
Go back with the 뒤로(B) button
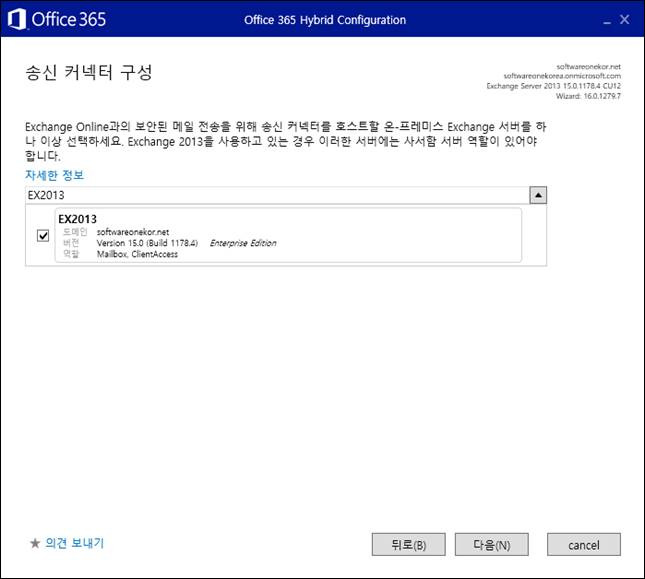[408, 545]
